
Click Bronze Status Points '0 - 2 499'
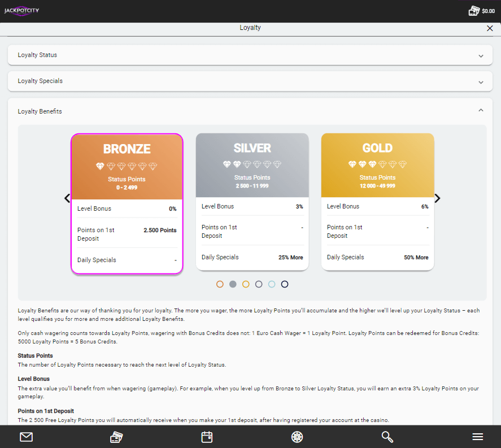point(127,188)
